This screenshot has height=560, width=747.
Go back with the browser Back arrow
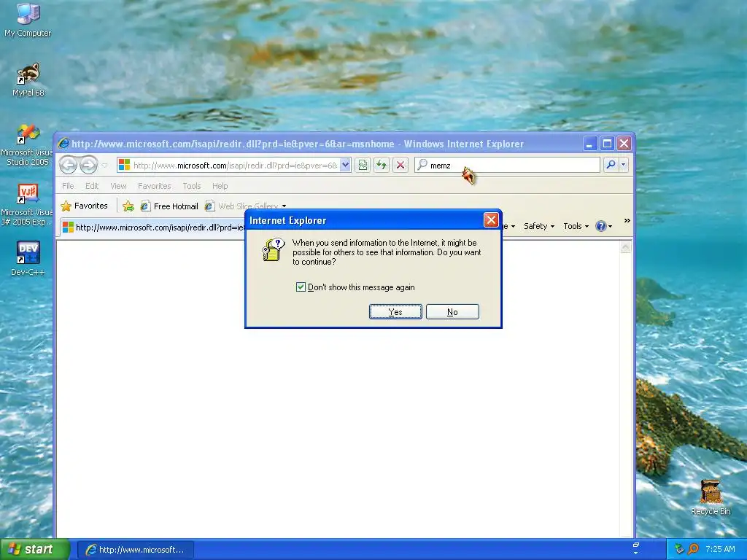tap(68, 166)
